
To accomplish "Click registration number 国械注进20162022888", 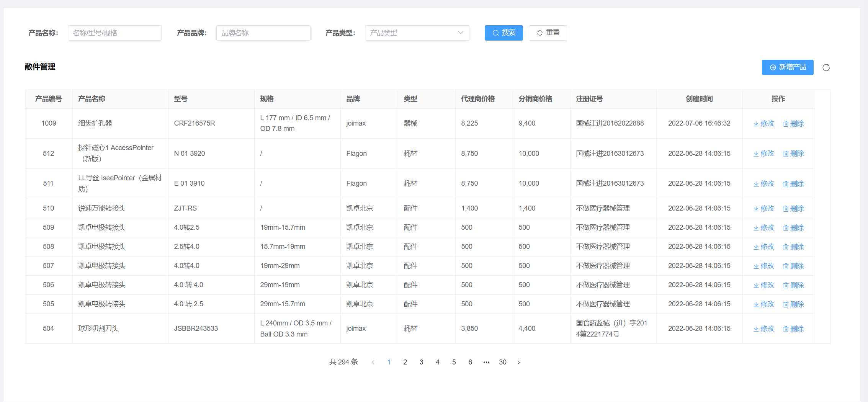I will coord(610,123).
